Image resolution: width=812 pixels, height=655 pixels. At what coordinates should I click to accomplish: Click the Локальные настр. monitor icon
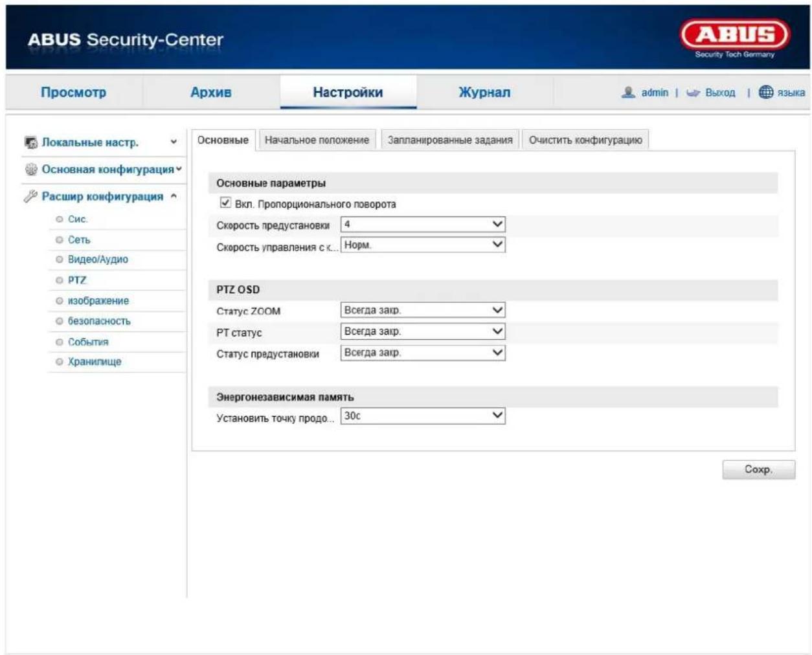(30, 142)
